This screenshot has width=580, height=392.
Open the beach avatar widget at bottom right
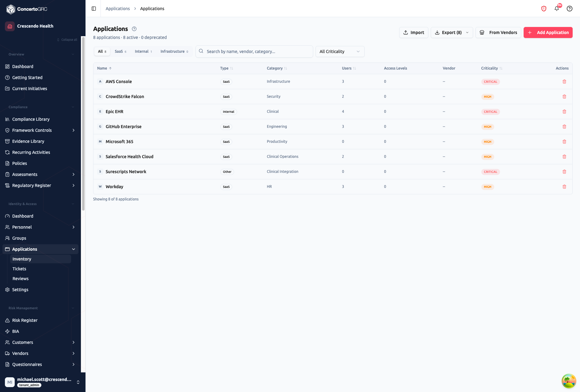569,381
